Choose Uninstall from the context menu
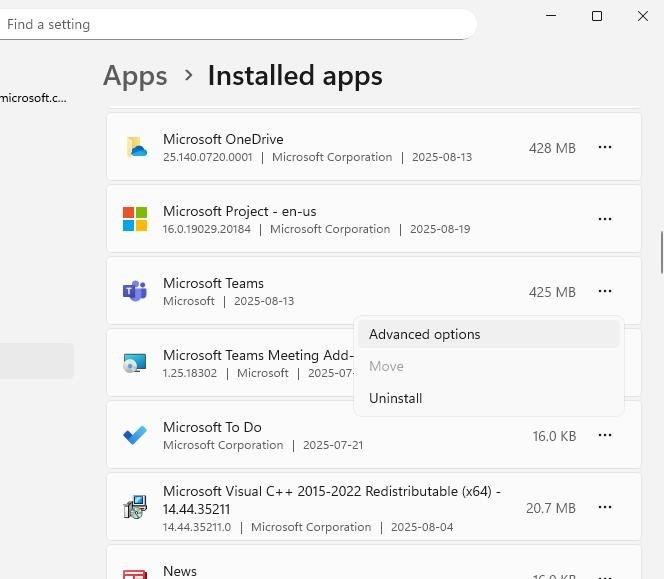The height and width of the screenshot is (579, 664). coord(489,398)
